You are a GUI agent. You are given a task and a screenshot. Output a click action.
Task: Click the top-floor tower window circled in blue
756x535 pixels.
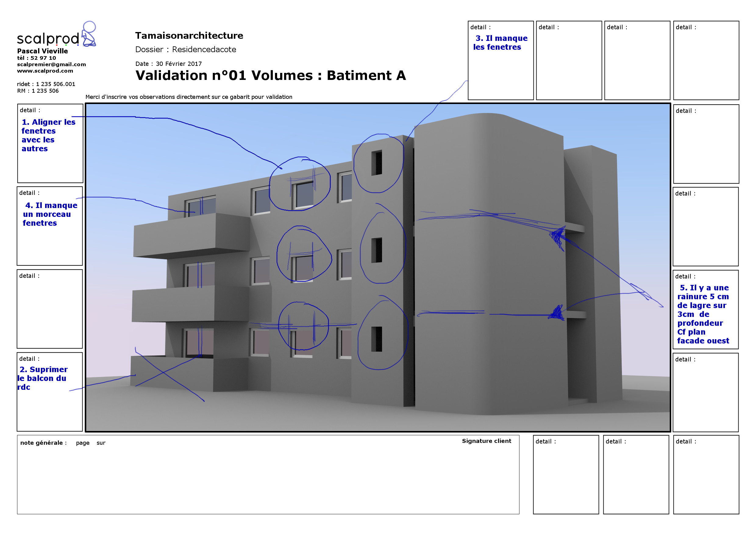(377, 163)
